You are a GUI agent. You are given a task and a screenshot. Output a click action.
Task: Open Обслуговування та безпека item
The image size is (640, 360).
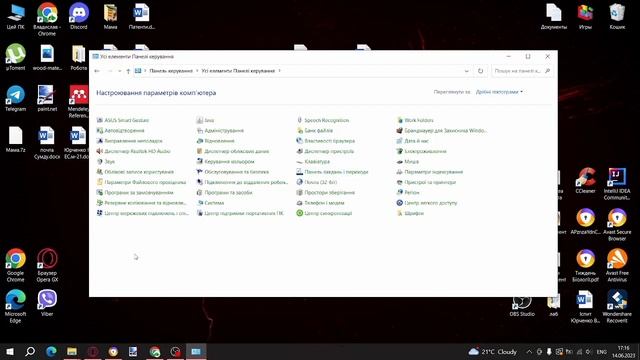[233, 172]
